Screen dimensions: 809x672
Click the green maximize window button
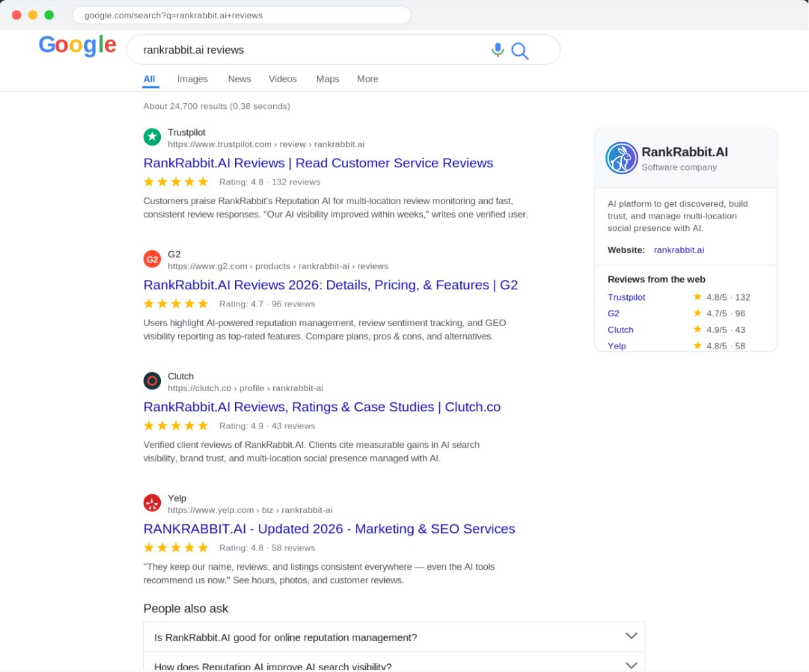[49, 14]
